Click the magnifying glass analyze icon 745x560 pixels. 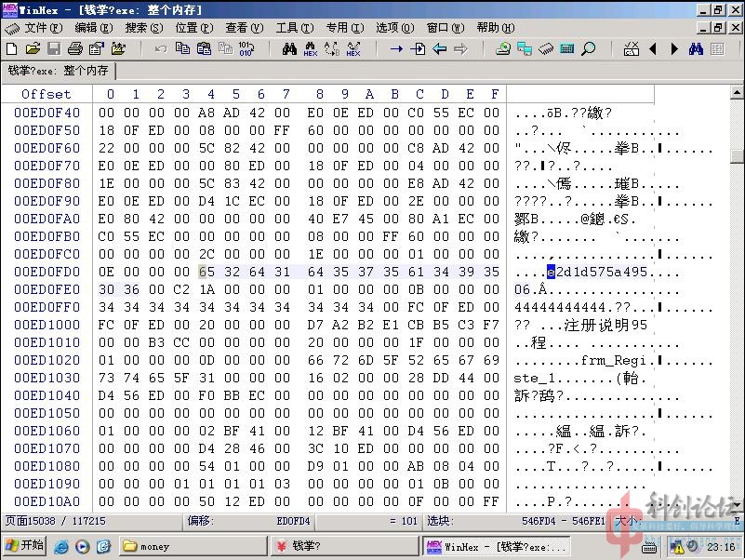click(589, 48)
